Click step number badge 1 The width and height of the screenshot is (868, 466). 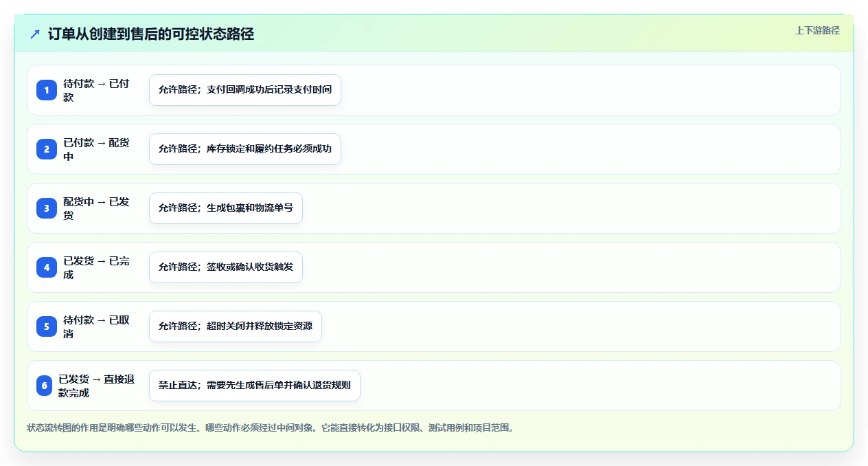point(47,90)
